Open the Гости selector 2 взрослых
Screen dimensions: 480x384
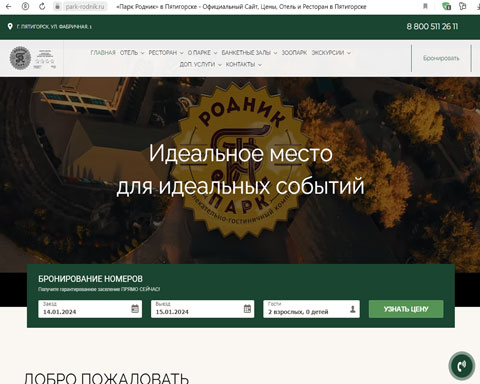pos(311,309)
